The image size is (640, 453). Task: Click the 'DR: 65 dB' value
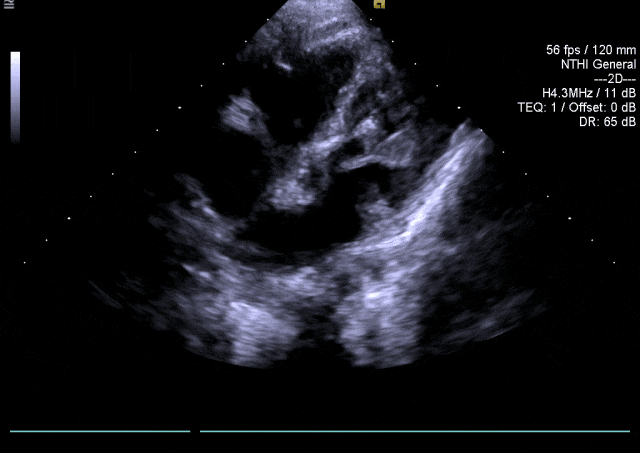[607, 122]
